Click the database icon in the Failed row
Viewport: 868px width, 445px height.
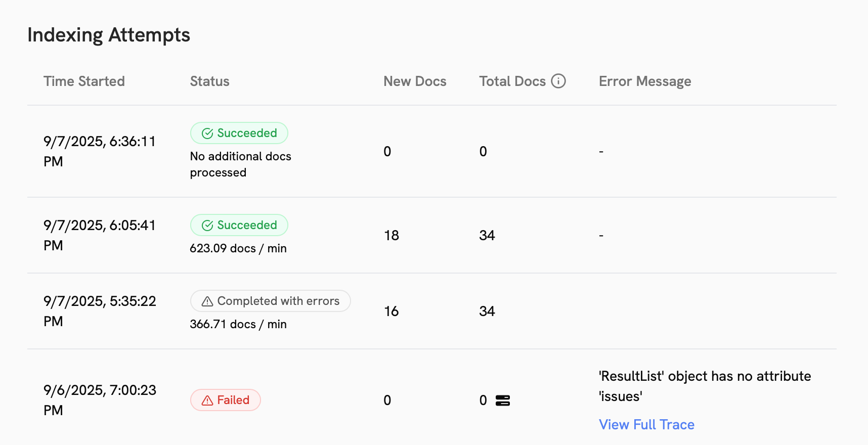[x=503, y=400]
